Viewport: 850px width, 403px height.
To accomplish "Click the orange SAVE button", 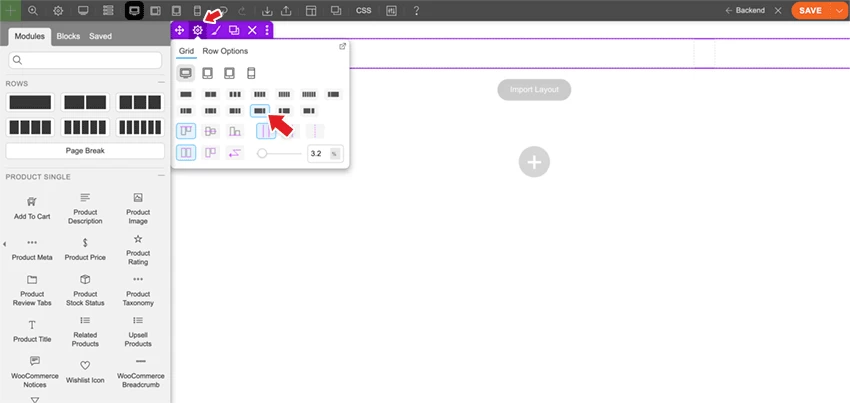I will click(x=810, y=10).
